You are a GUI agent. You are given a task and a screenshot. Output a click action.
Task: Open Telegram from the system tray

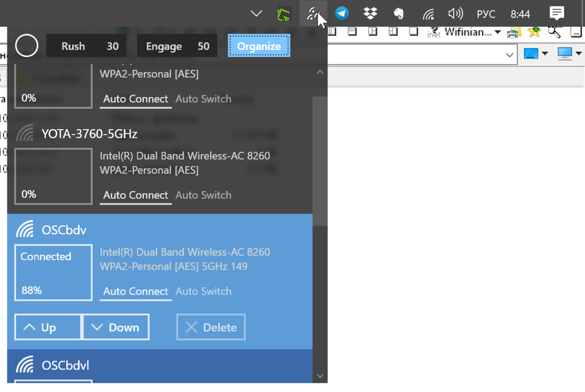[x=342, y=14]
